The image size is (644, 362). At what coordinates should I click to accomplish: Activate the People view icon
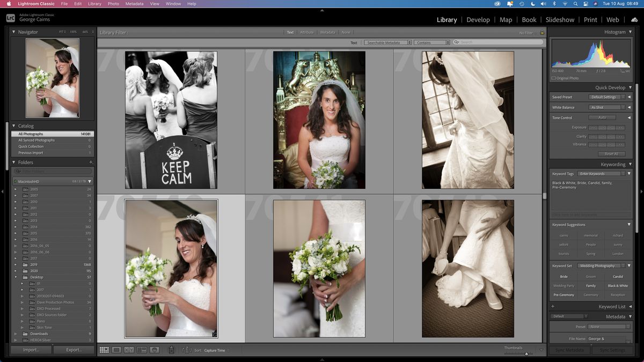tap(155, 350)
